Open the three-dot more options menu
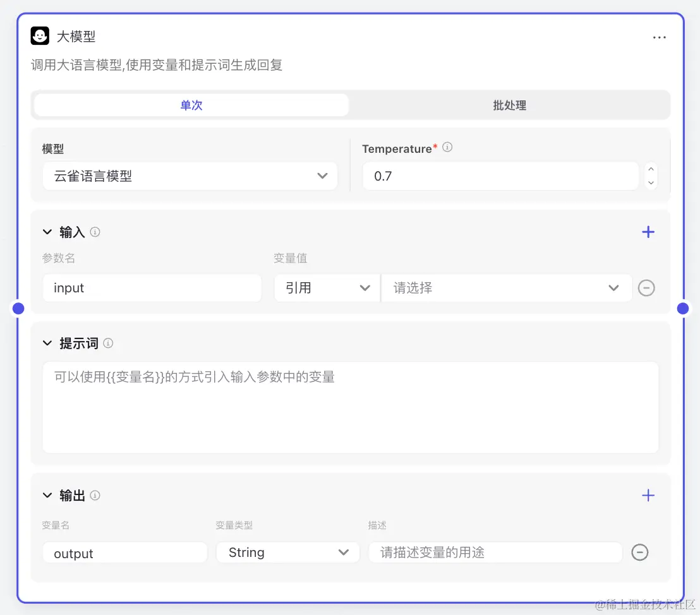The height and width of the screenshot is (615, 700). click(x=659, y=37)
